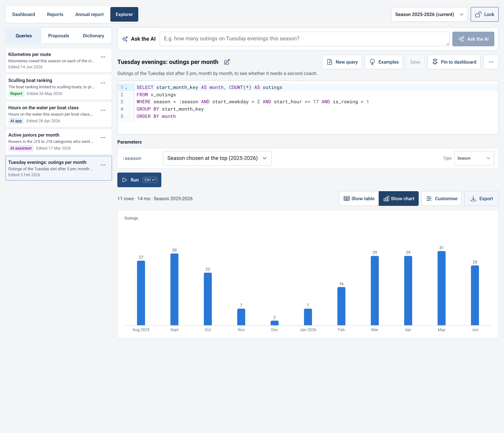Click the Feb bar showing 16 outings
Image resolution: width=504 pixels, height=433 pixels.
coord(341,306)
